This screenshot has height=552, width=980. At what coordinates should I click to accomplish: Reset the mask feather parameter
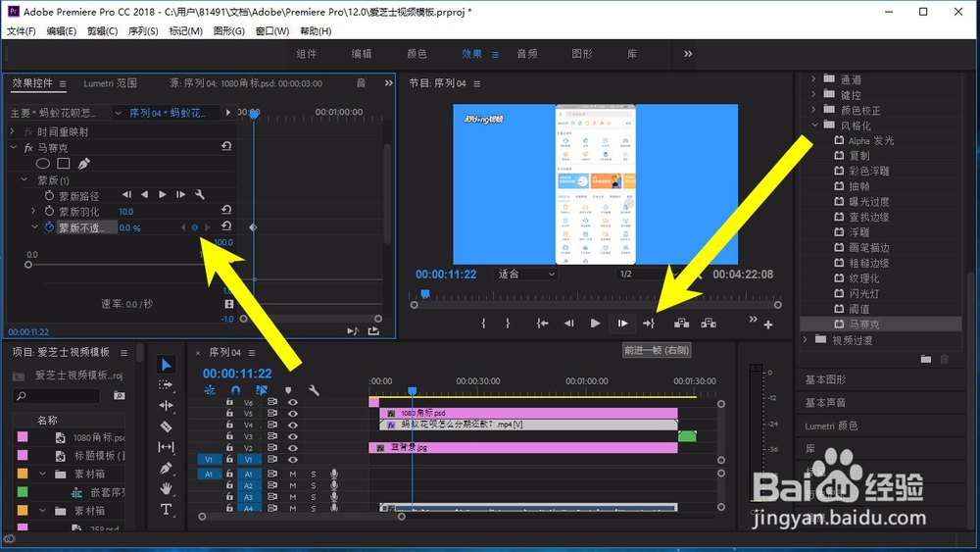(226, 210)
